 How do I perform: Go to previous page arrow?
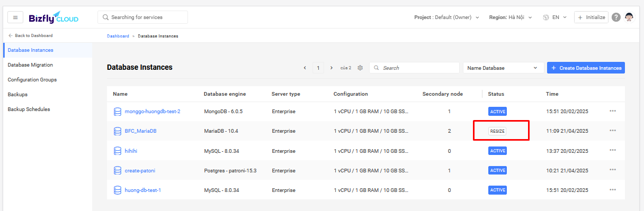tap(305, 68)
